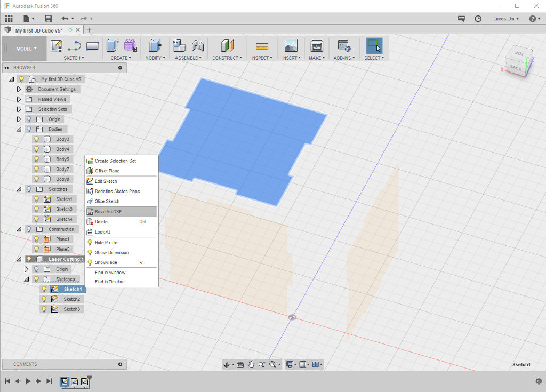Choose Find in Timeline menu entry
The image size is (546, 392).
coord(121,282)
